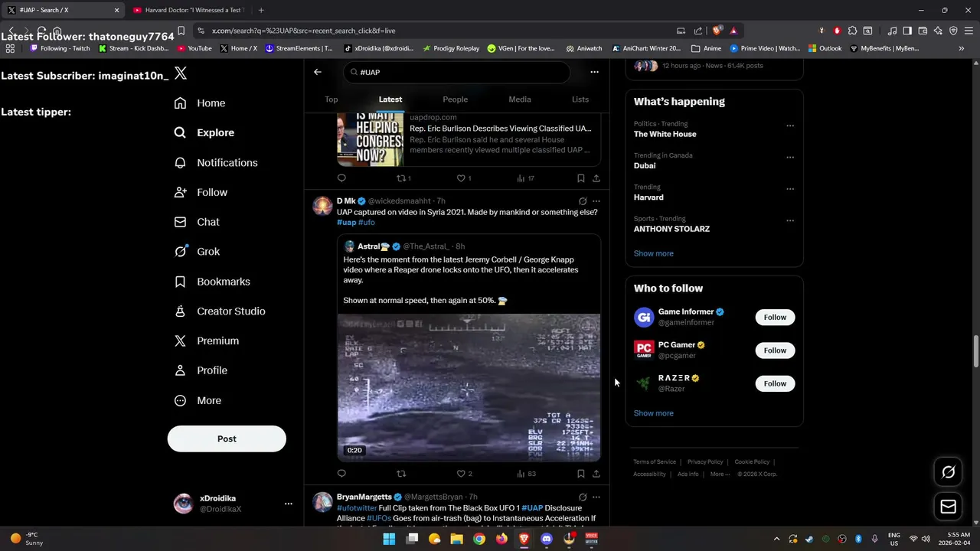
Task: Show more under What's happening
Action: 654,253
